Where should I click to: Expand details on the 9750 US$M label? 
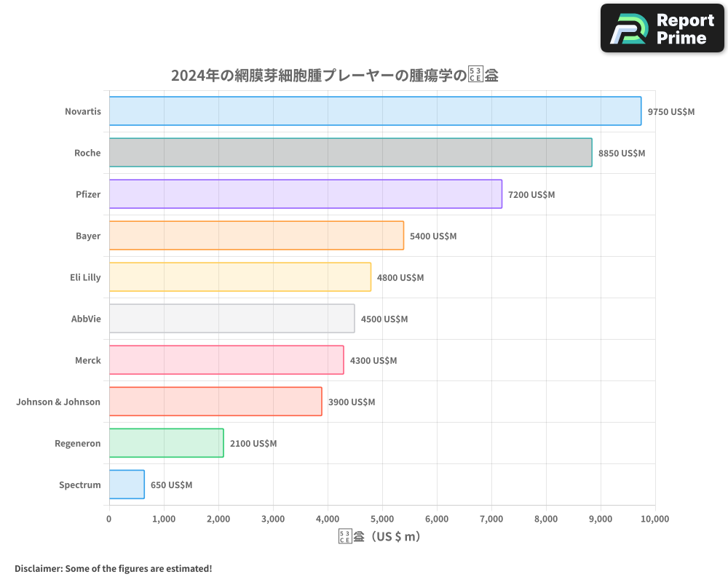670,111
